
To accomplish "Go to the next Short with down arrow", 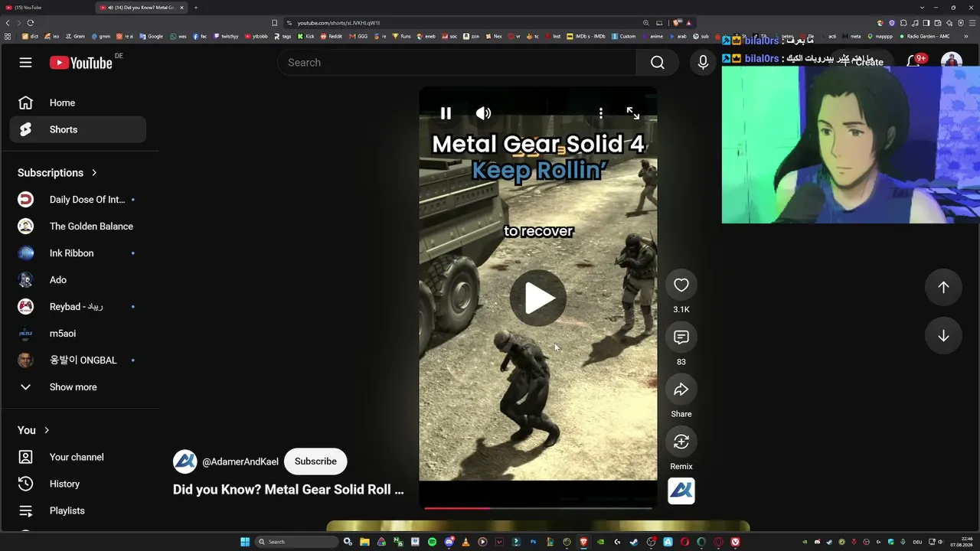I will coord(943,336).
